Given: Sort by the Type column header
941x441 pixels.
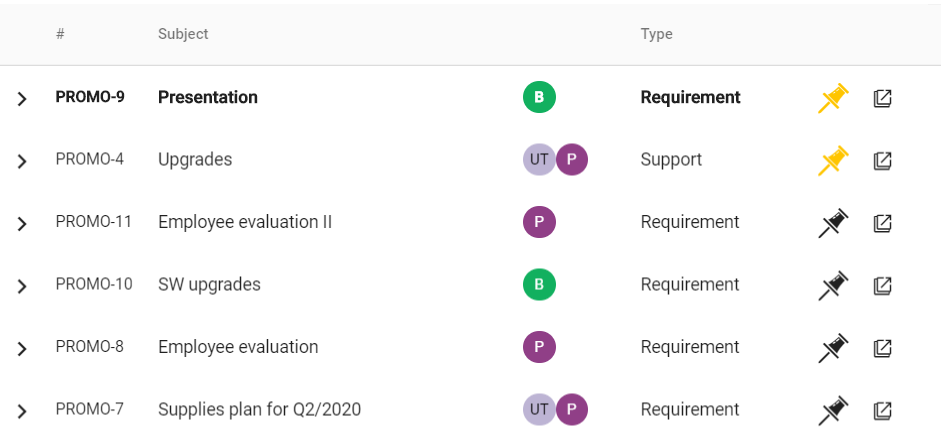Looking at the screenshot, I should point(657,34).
